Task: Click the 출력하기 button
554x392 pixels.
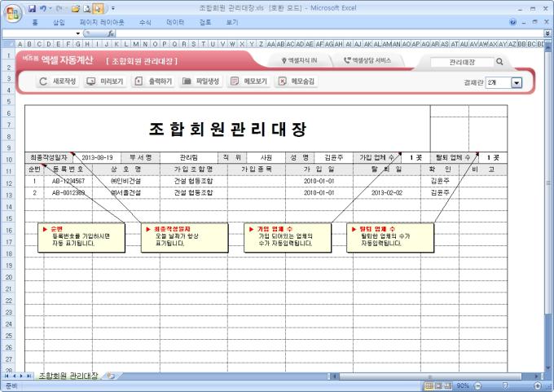Action: click(x=153, y=81)
